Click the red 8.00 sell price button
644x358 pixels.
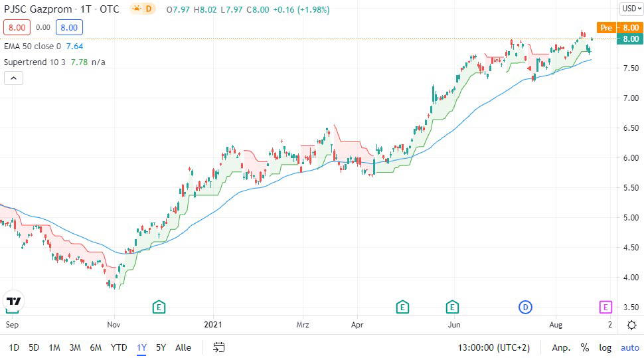17,27
